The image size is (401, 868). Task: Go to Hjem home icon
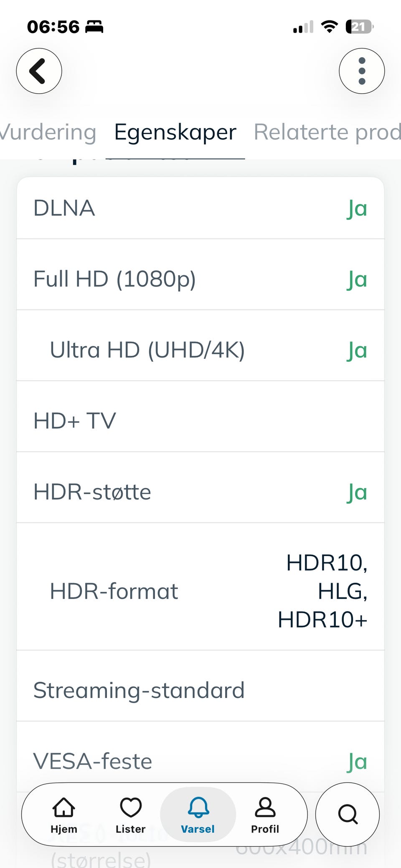(x=63, y=815)
